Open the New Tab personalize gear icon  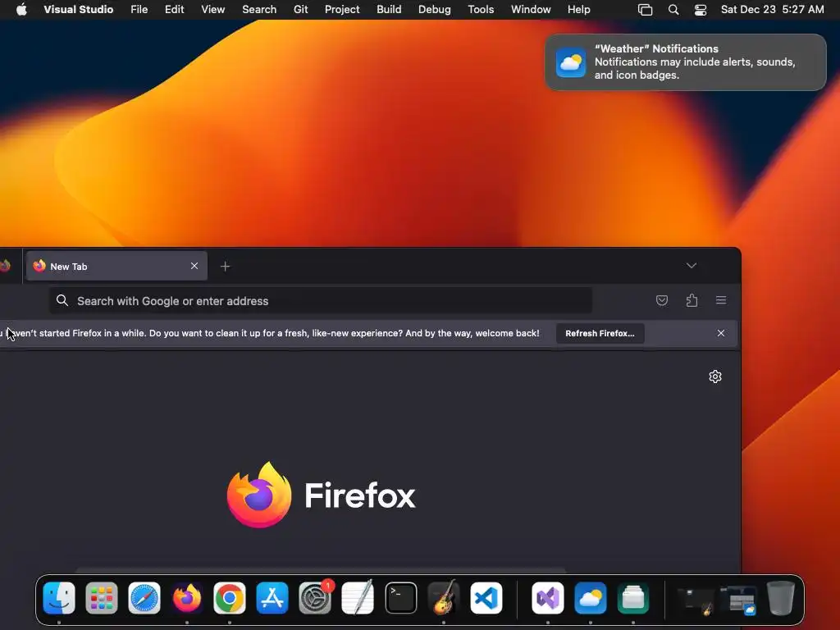[x=715, y=377]
